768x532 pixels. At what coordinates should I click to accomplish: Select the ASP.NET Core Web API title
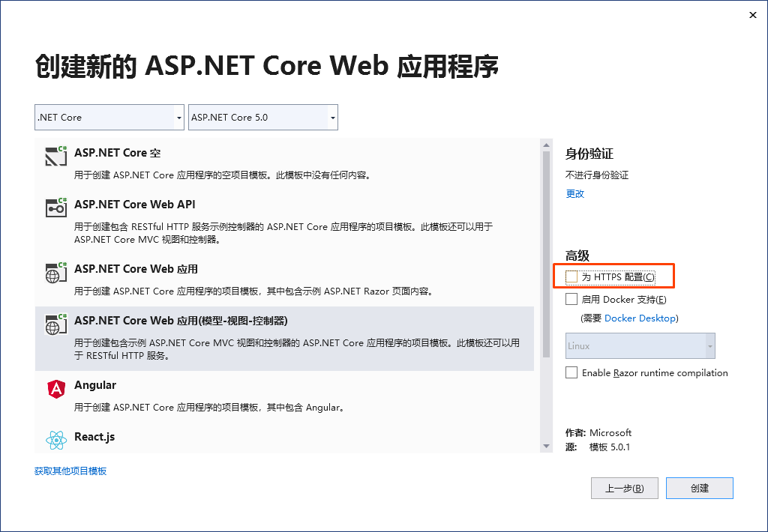pos(135,205)
